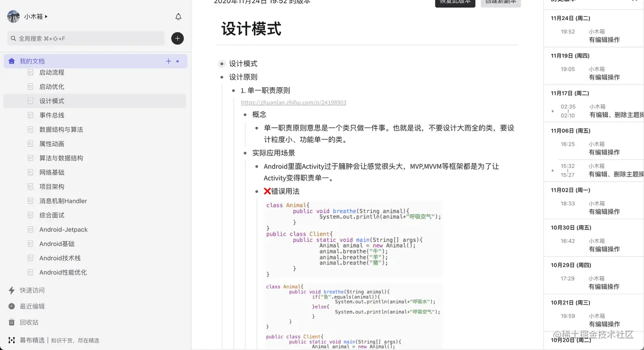
Task: Click the document icon beside 算法与数据结构
Action: [31, 158]
